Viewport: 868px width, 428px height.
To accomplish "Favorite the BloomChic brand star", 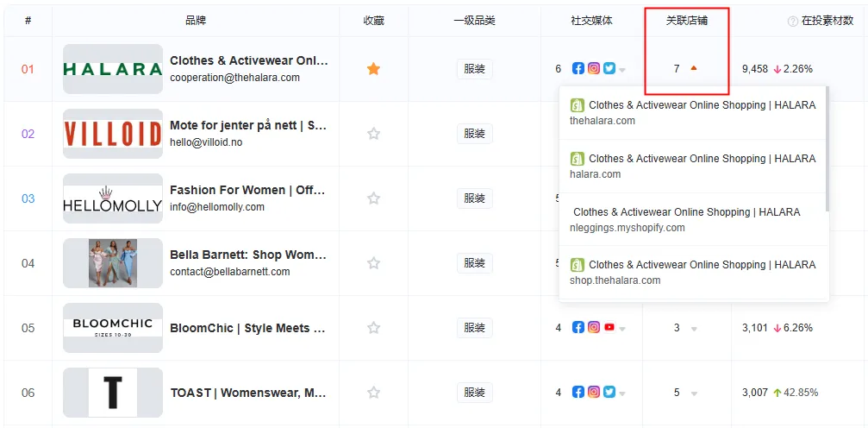I will [373, 328].
